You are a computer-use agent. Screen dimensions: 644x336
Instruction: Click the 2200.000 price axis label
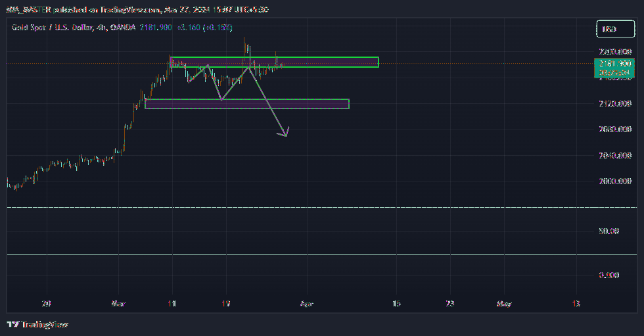point(615,52)
